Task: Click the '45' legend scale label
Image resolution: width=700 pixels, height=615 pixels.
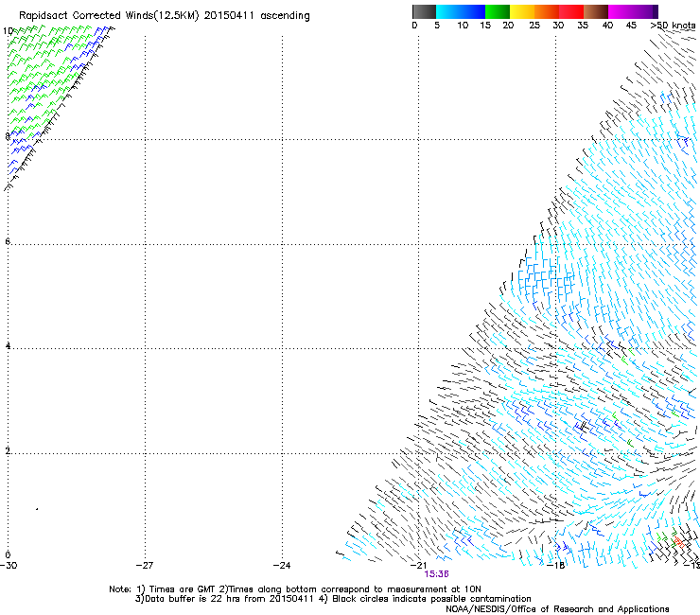Action: [x=631, y=25]
